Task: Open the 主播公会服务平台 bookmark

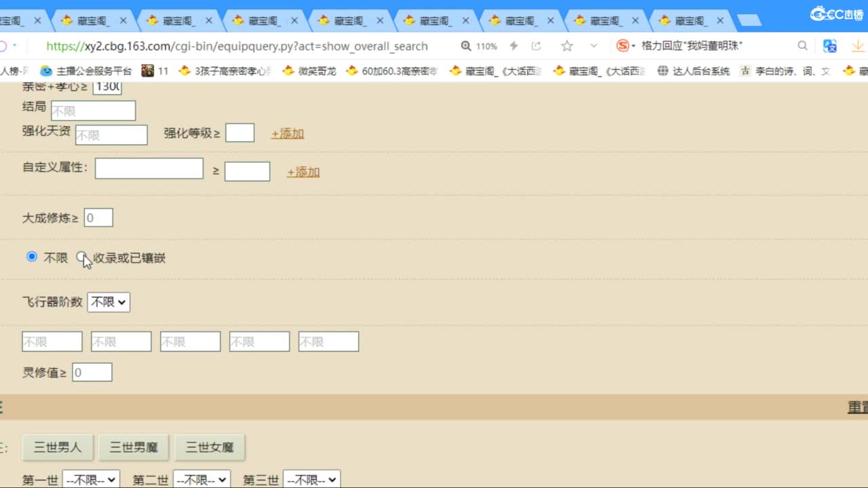Action: pos(86,70)
